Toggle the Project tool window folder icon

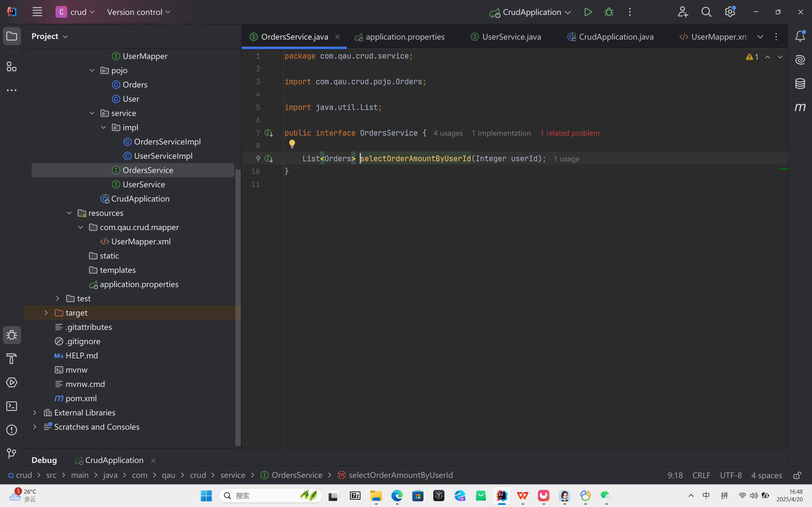12,36
